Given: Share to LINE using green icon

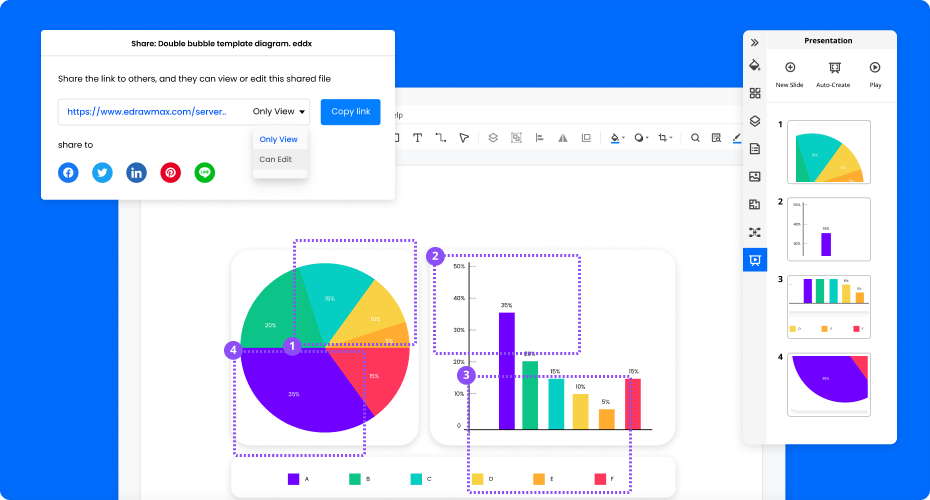Looking at the screenshot, I should coord(205,172).
